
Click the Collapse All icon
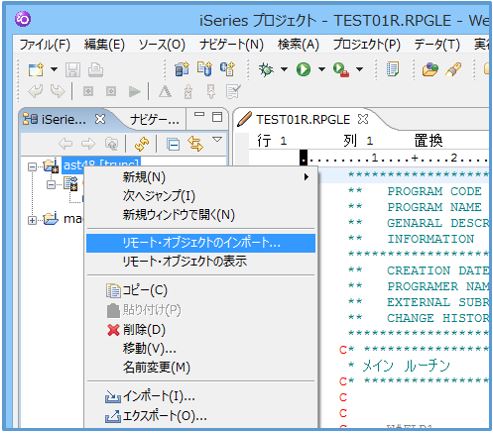pyautogui.click(x=173, y=144)
